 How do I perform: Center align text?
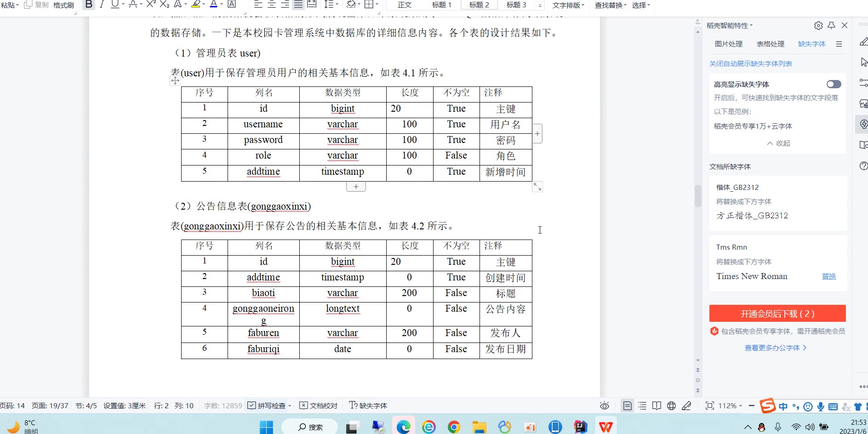[x=272, y=5]
